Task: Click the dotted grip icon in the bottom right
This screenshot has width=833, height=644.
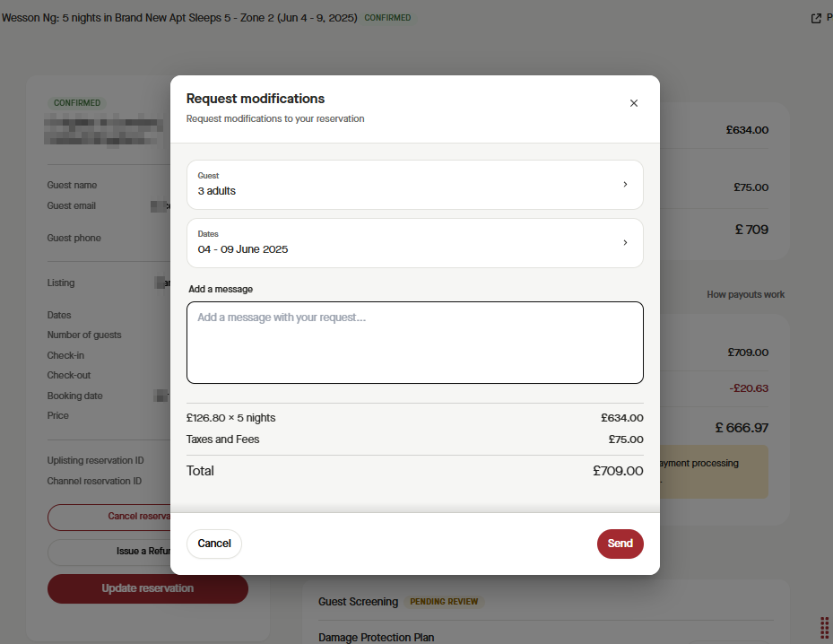Action: tap(825, 628)
